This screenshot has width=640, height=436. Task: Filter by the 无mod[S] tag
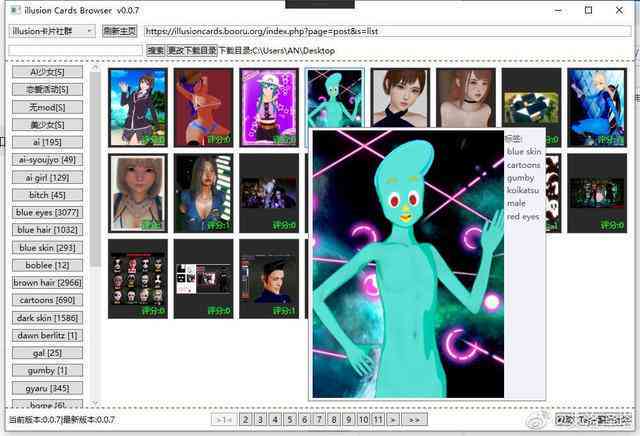(x=47, y=107)
